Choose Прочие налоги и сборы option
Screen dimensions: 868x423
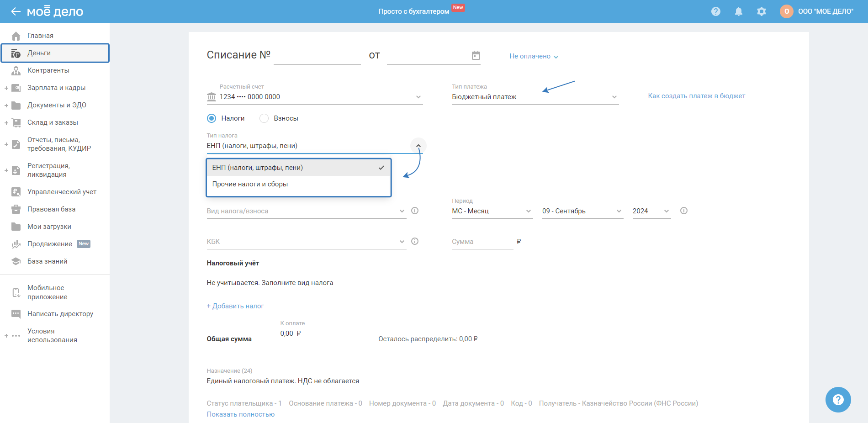[x=250, y=184]
